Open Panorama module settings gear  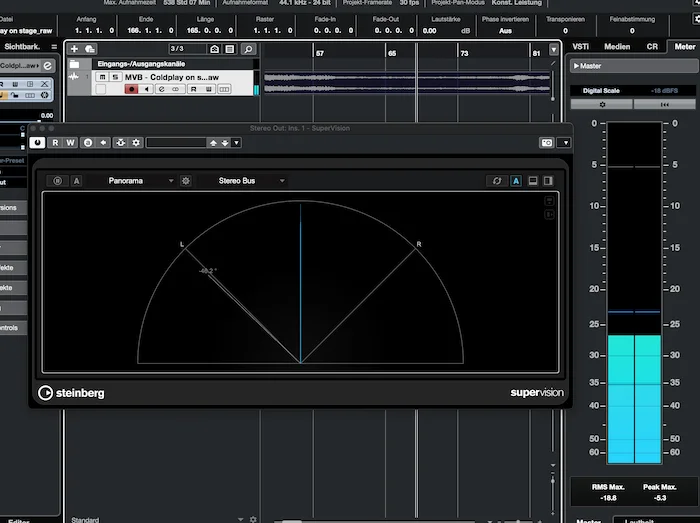186,181
